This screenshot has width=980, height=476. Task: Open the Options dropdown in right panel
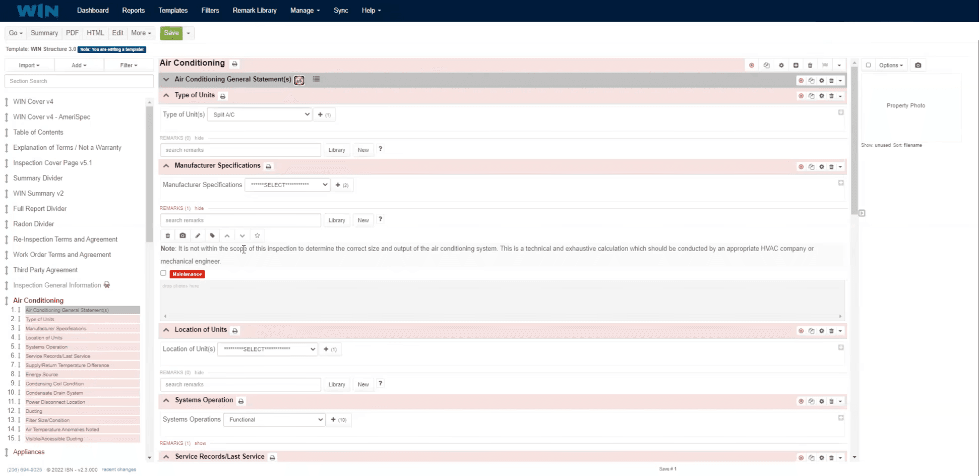(891, 65)
